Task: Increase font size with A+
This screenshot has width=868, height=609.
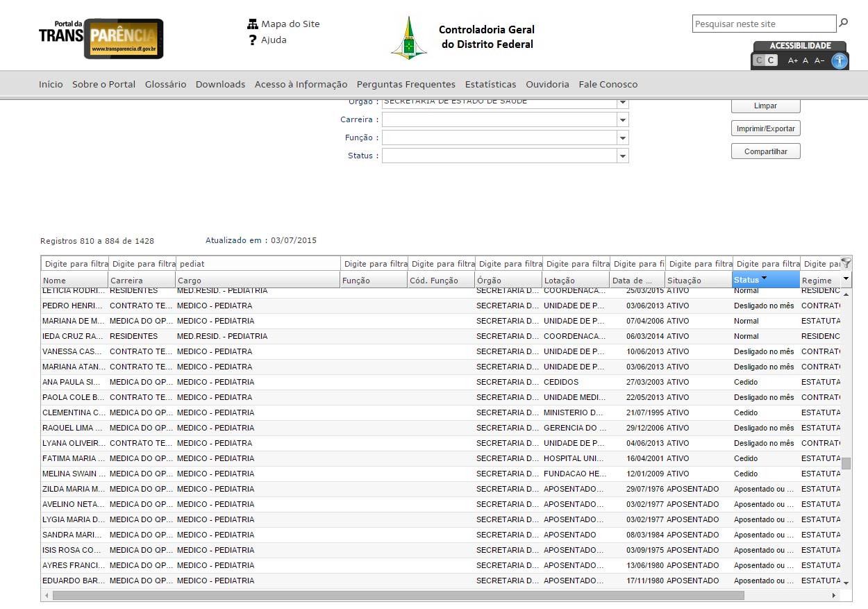Action: click(x=792, y=61)
